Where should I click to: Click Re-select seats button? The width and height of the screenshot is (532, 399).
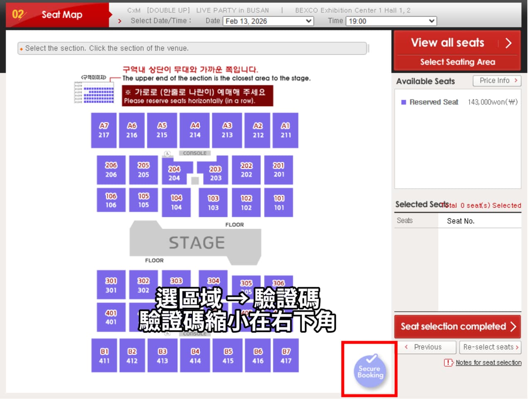pos(490,347)
